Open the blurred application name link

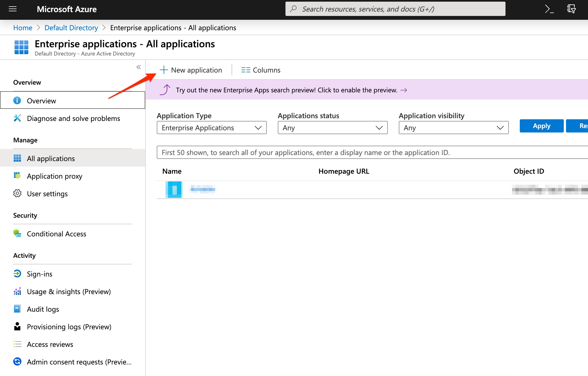click(203, 189)
